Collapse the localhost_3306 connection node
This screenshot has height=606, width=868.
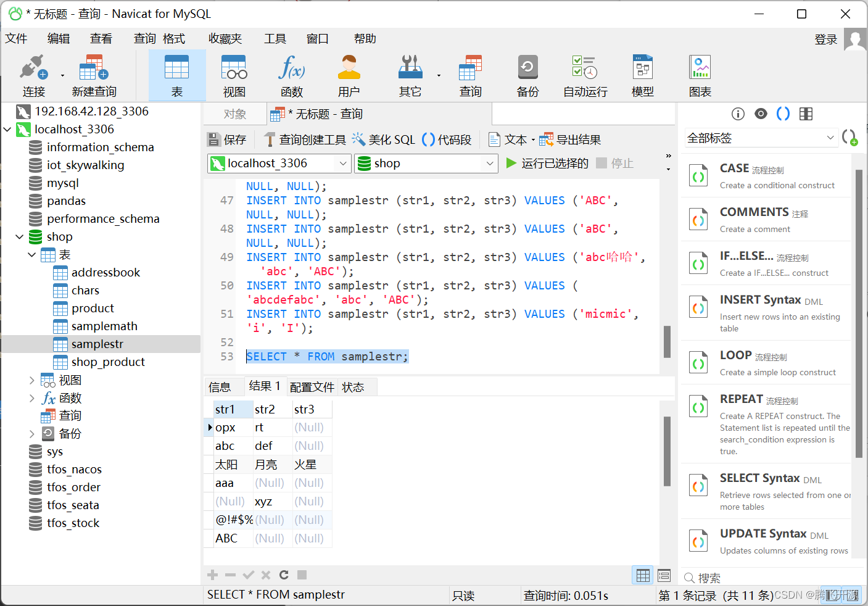pyautogui.click(x=7, y=130)
